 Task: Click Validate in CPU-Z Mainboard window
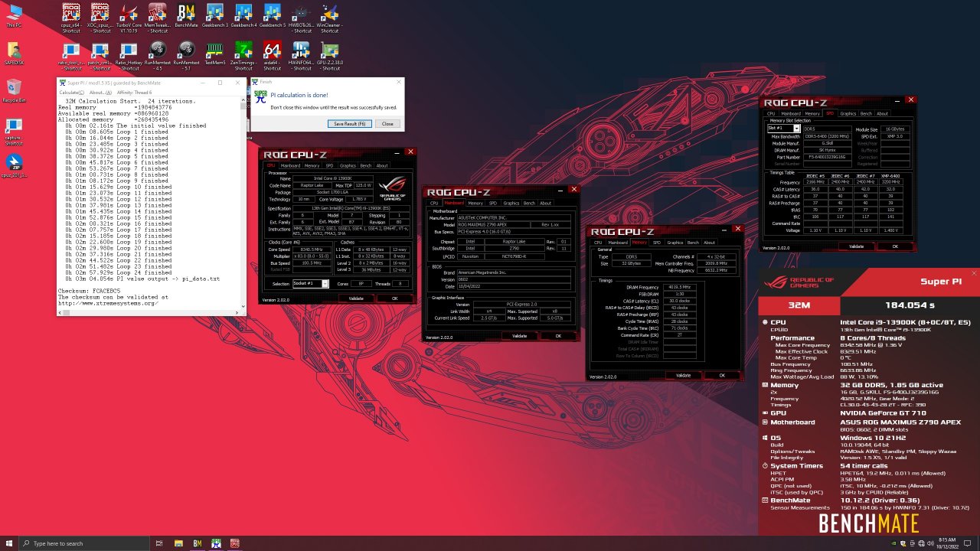coord(519,336)
